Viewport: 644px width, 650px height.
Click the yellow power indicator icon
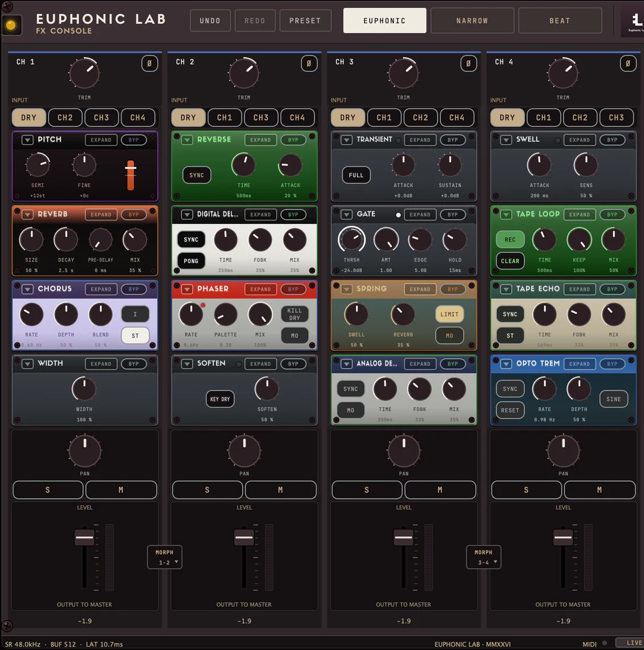(11, 25)
